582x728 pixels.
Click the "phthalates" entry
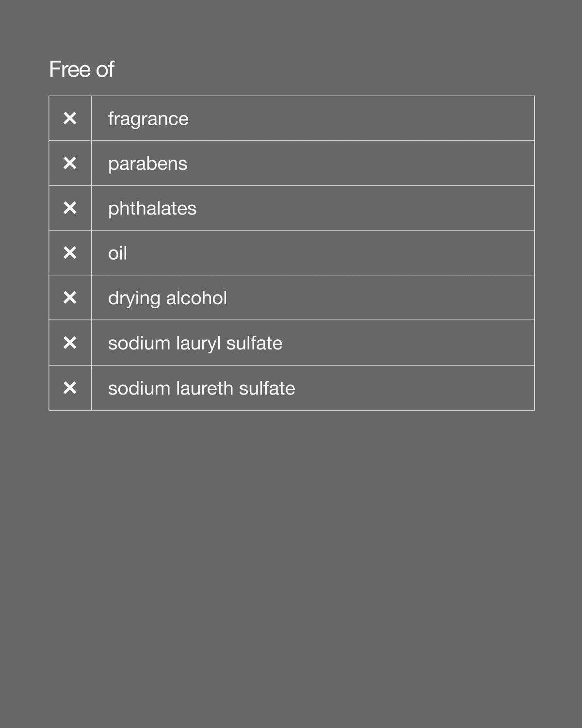coord(152,209)
